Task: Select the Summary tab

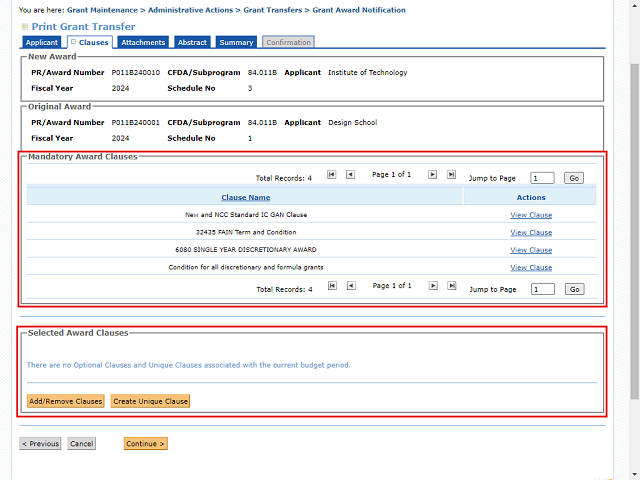Action: coord(236,43)
